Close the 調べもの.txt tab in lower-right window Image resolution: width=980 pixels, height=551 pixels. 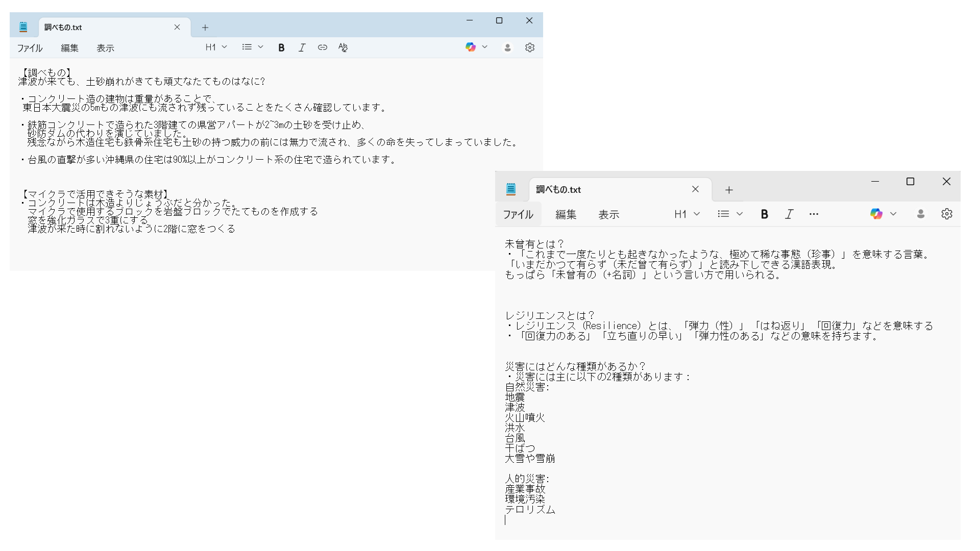(695, 189)
